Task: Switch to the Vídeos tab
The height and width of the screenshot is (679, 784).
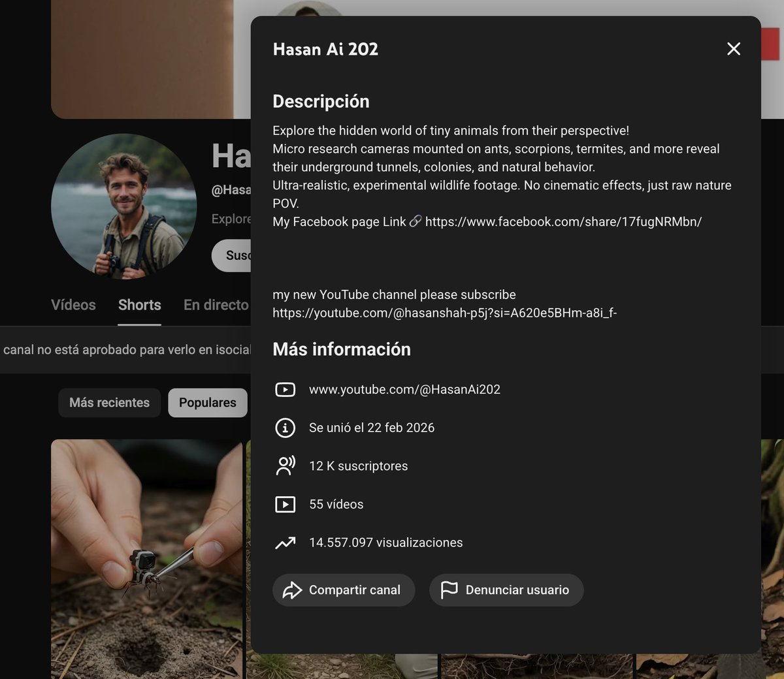Action: 73,305
